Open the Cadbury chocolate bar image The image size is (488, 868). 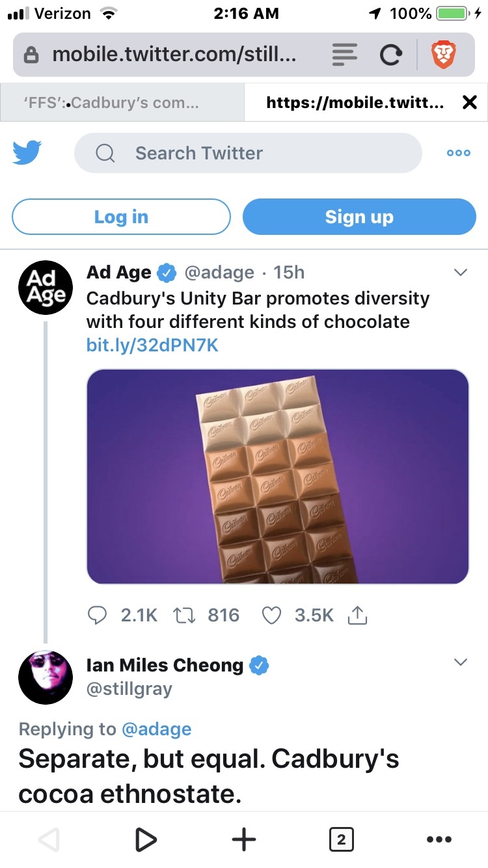[x=277, y=476]
